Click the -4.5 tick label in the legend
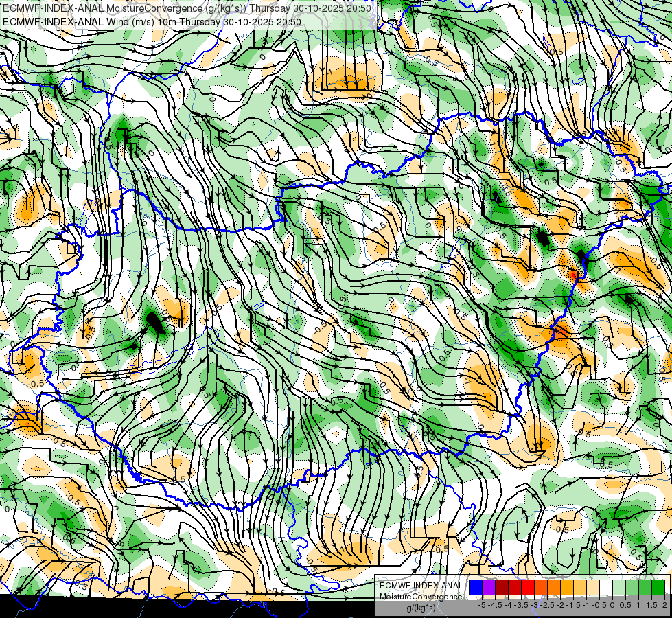This screenshot has height=618, width=672. click(x=495, y=605)
